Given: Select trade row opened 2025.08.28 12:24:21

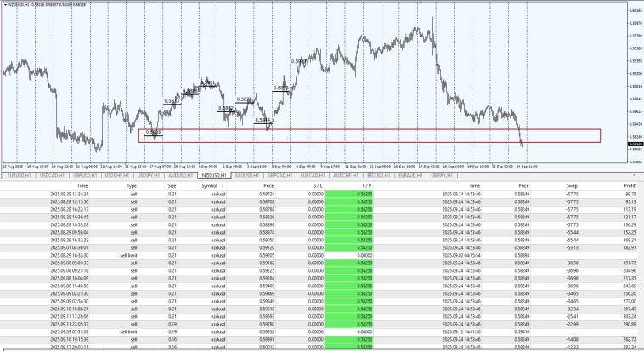Looking at the screenshot, I should [319, 194].
